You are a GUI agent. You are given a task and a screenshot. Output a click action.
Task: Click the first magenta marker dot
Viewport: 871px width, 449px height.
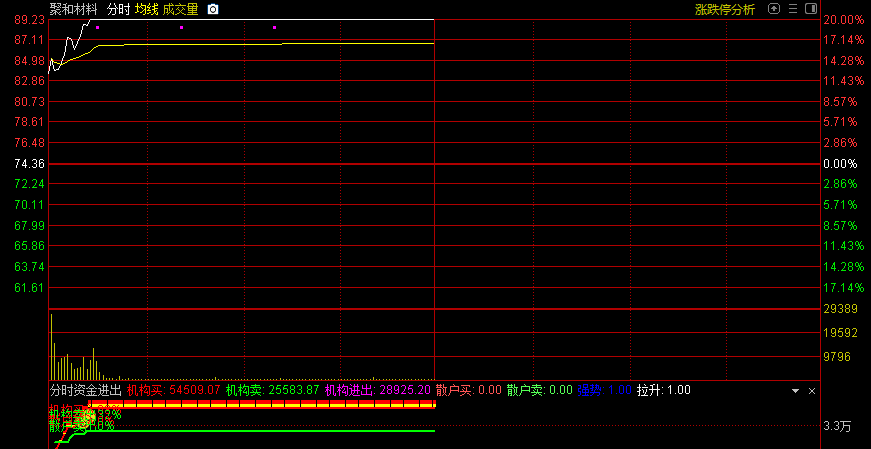[x=97, y=27]
